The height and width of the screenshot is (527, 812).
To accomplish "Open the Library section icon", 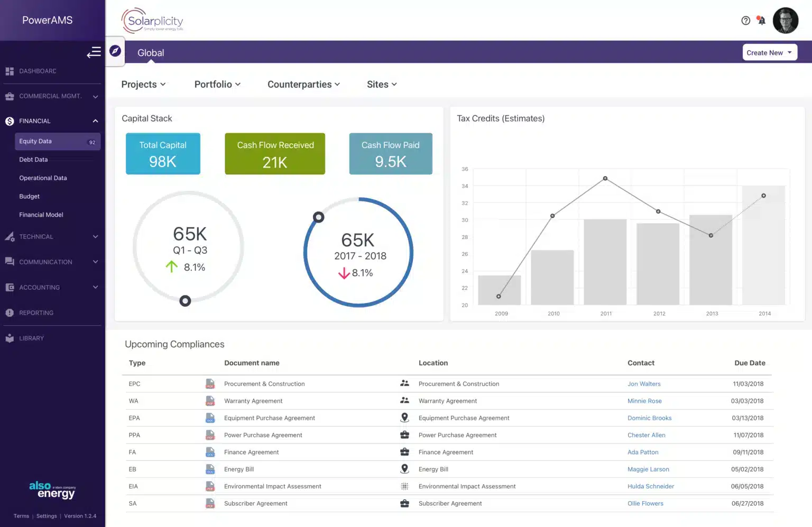I will (x=9, y=338).
